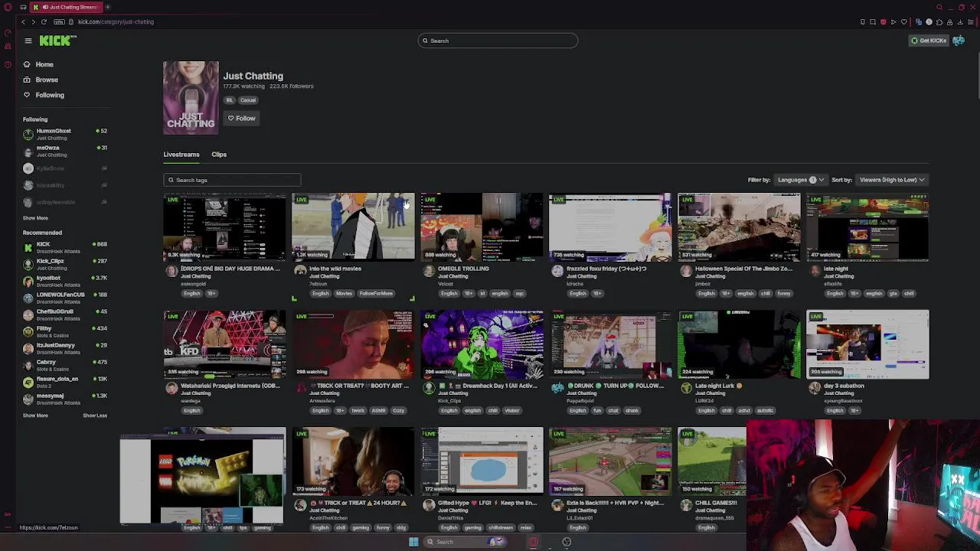Select the IRL tag chip

tap(229, 100)
